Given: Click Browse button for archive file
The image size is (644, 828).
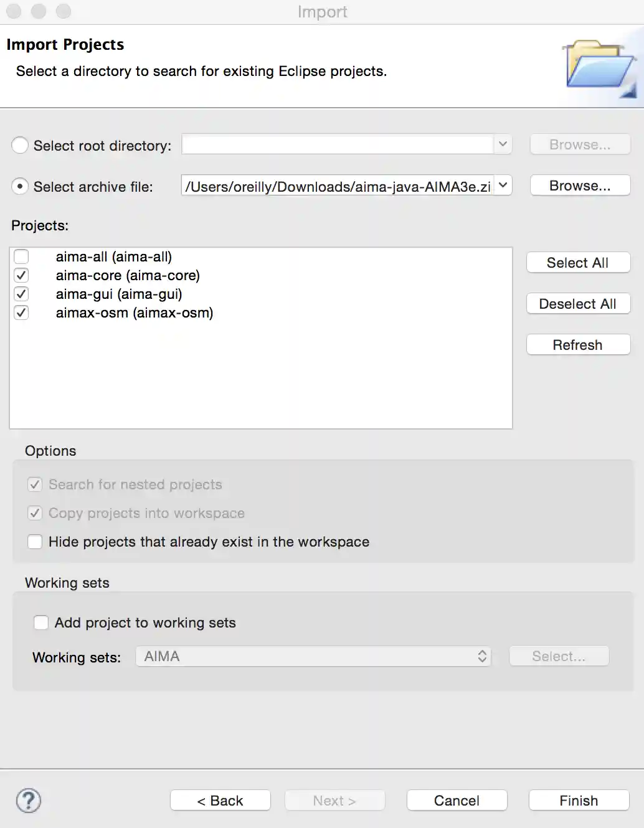Looking at the screenshot, I should 580,186.
